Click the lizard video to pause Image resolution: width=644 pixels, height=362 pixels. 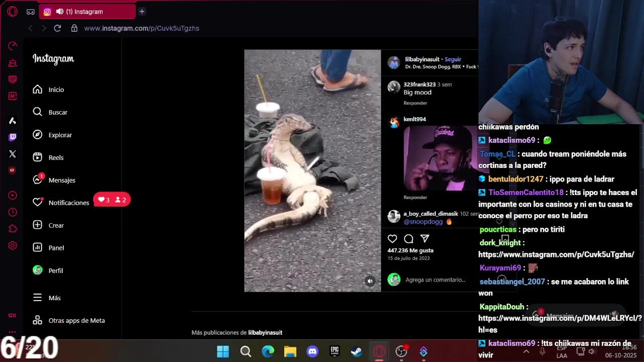[312, 170]
